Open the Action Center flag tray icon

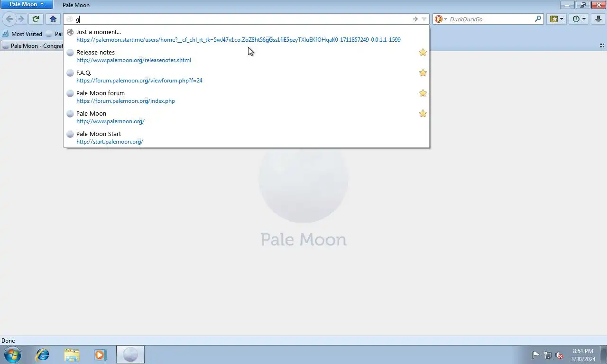tap(536, 355)
